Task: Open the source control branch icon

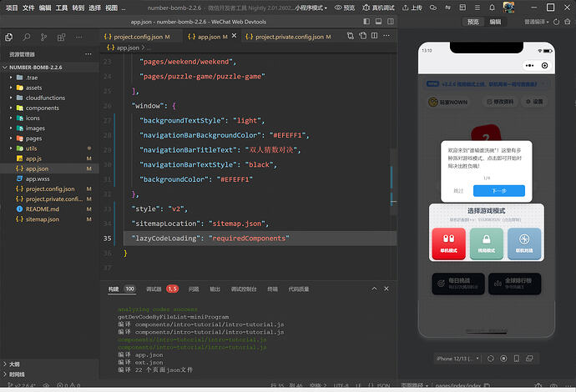Action: coord(45,38)
